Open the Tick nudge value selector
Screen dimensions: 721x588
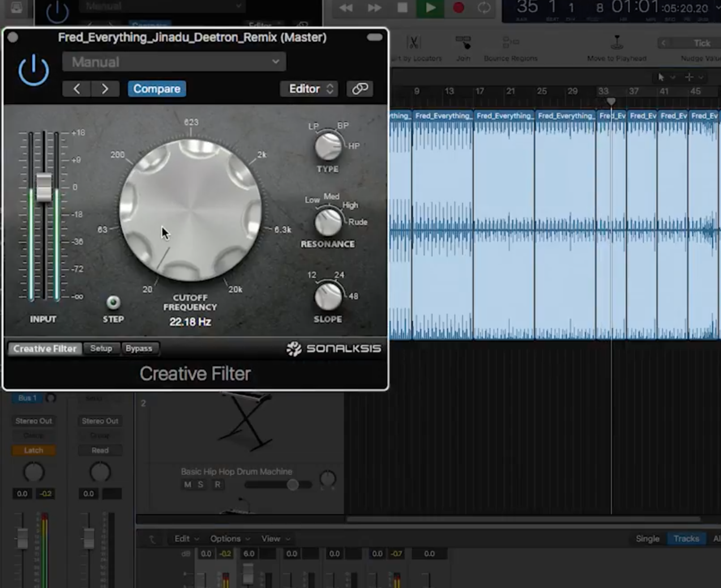point(701,43)
